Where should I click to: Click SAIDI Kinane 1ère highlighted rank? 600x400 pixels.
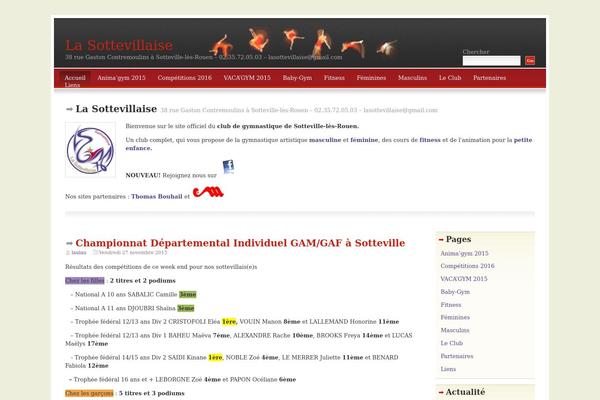(x=215, y=357)
